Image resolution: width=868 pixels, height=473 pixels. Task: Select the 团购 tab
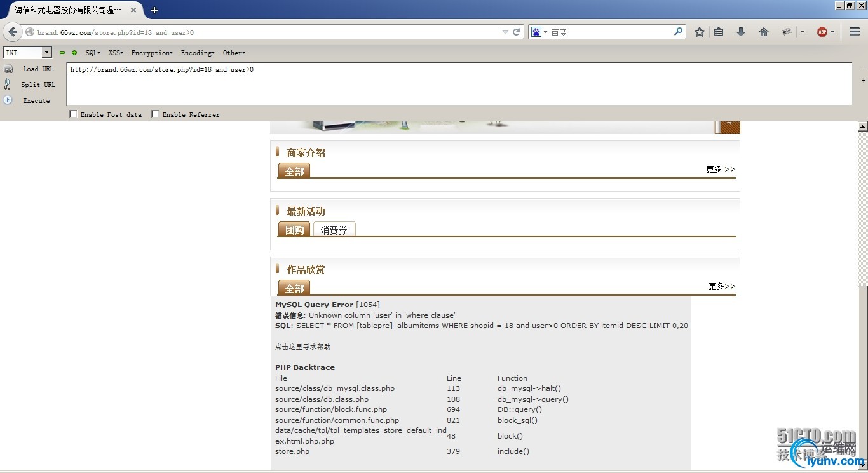tap(294, 230)
